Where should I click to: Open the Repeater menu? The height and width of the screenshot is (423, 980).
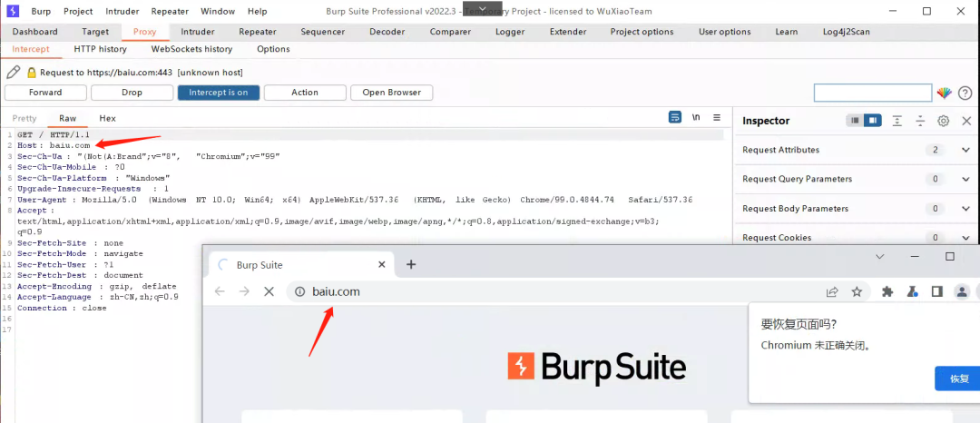pyautogui.click(x=170, y=11)
